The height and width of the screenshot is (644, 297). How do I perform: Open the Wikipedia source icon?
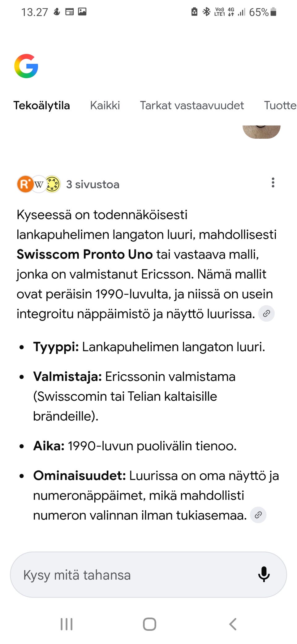pyautogui.click(x=38, y=184)
